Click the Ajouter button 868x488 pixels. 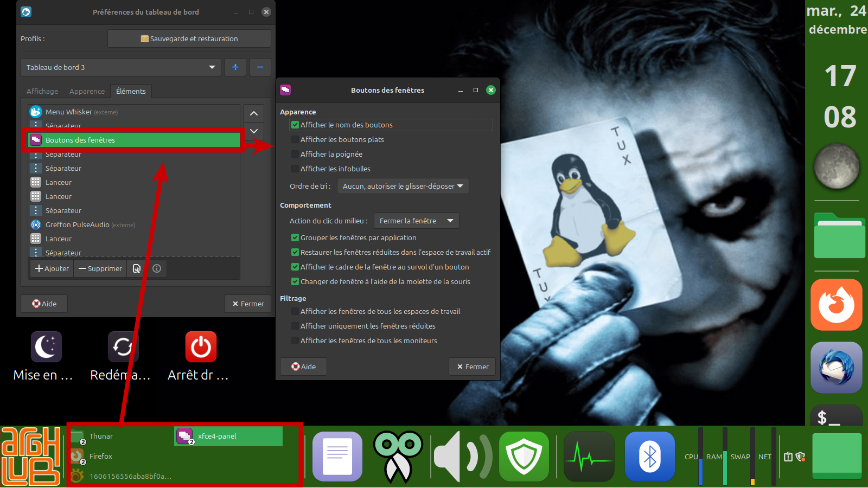[52, 268]
